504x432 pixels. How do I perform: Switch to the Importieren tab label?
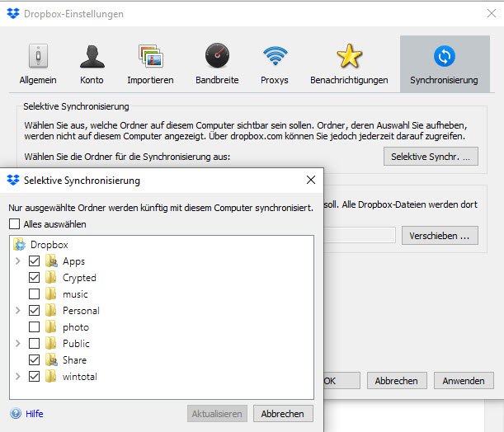tap(150, 80)
